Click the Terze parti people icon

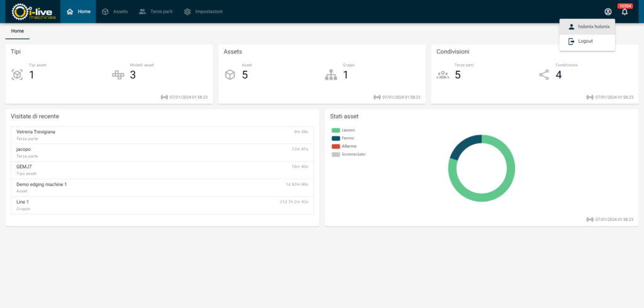(x=443, y=75)
